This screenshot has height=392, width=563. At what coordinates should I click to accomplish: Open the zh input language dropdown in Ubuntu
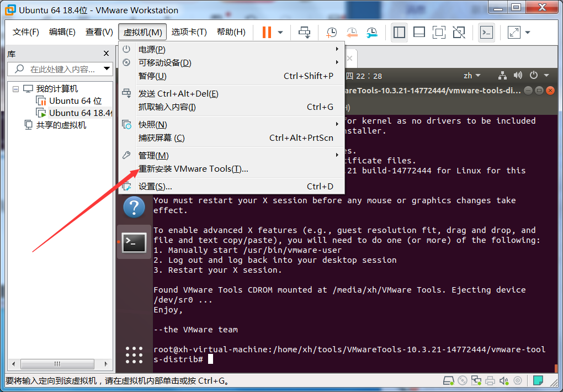pyautogui.click(x=472, y=76)
